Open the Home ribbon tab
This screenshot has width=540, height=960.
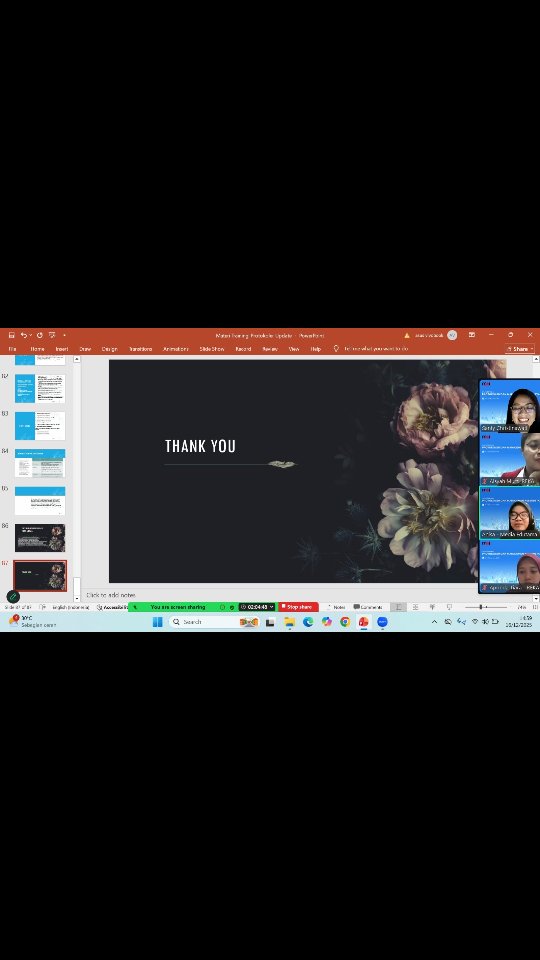37,349
